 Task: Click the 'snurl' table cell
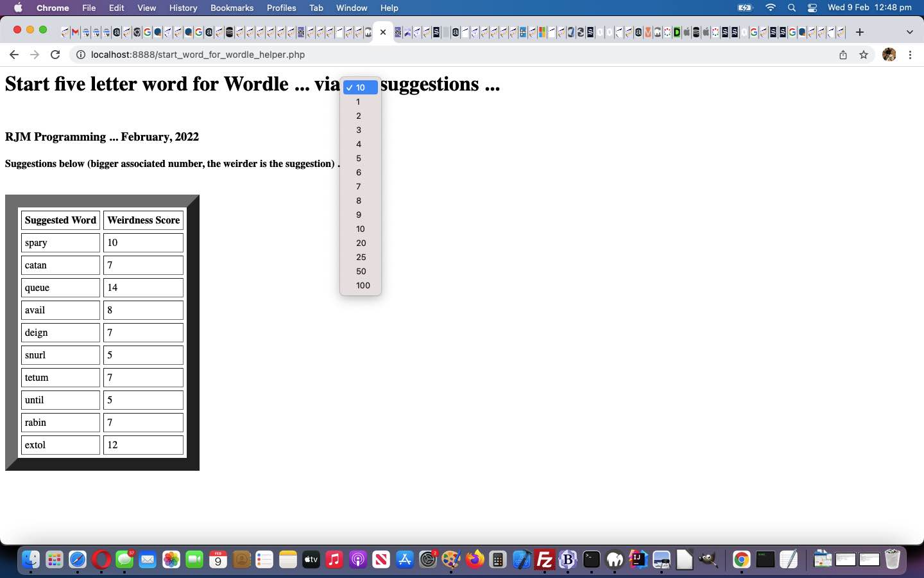(60, 355)
